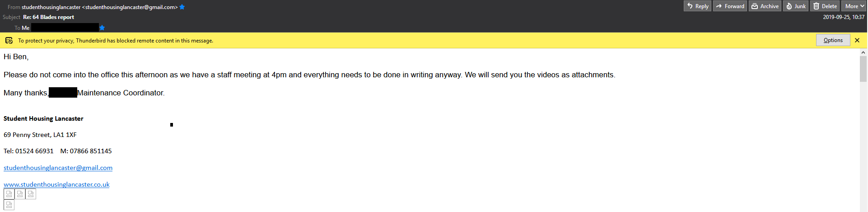Click the message body scrollbar up arrow
This screenshot has height=212, width=868.
[863, 52]
